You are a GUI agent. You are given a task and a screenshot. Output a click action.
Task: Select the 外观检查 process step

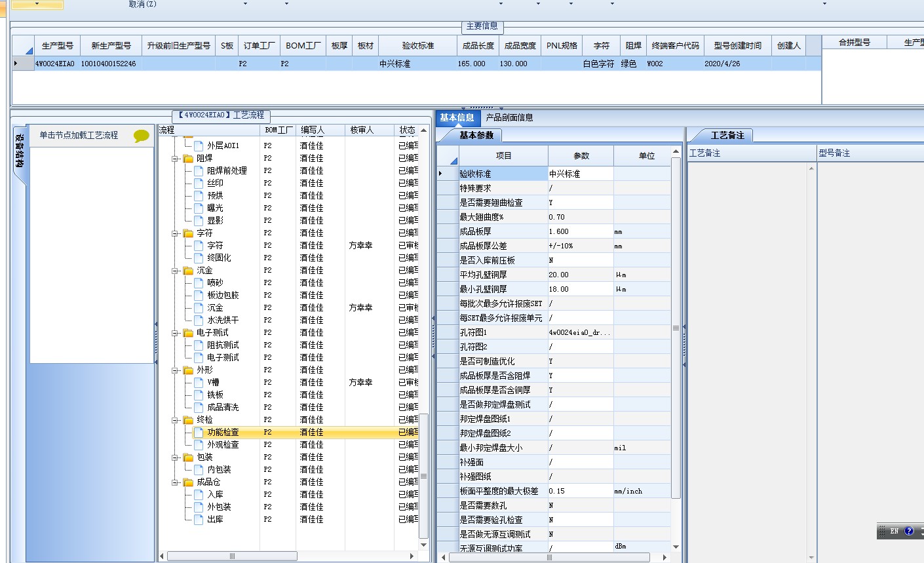[223, 444]
